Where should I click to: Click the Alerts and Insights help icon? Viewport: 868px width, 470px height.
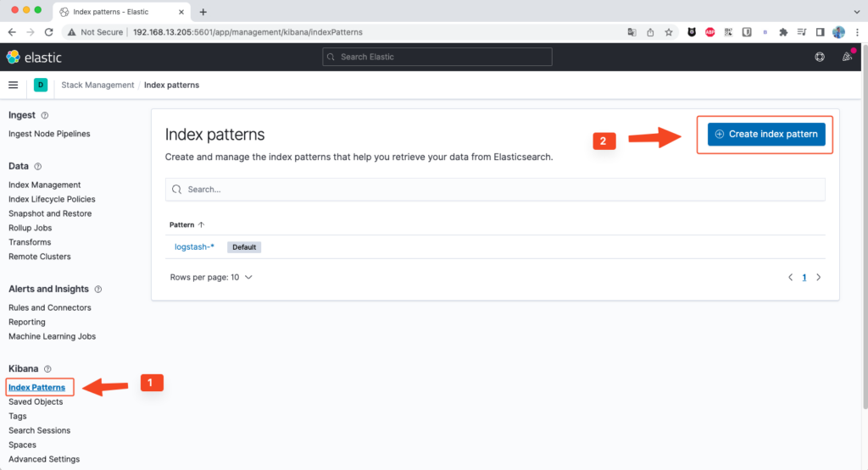(98, 289)
